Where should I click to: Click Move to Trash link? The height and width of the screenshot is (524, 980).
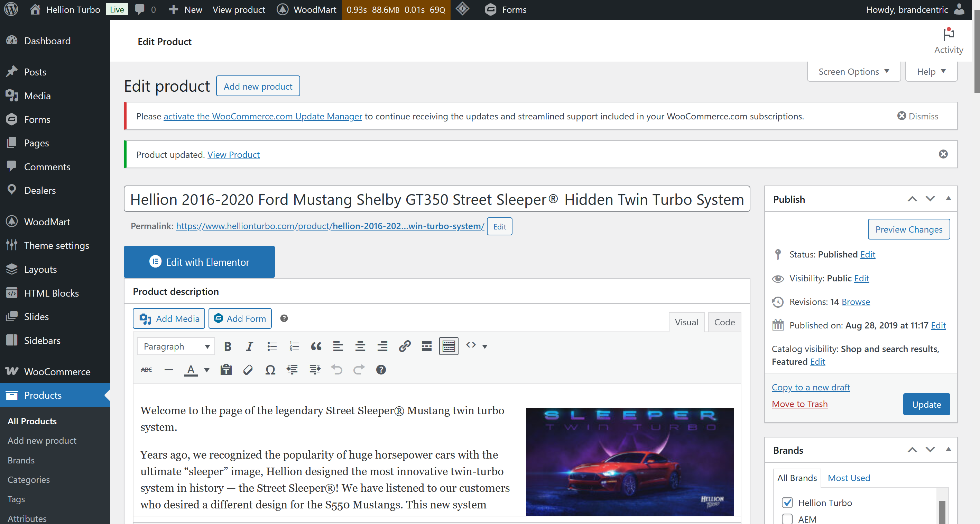point(799,404)
